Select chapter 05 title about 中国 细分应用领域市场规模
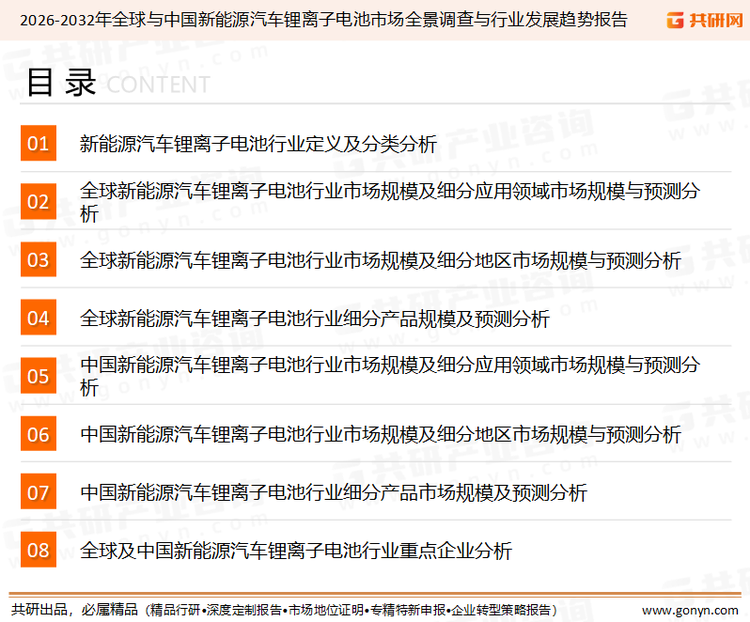The height and width of the screenshot is (622, 750). 390,376
